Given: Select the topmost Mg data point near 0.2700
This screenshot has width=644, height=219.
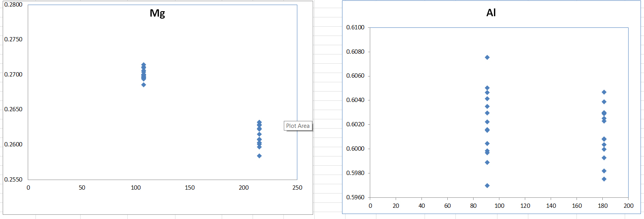Looking at the screenshot, I should point(143,65).
